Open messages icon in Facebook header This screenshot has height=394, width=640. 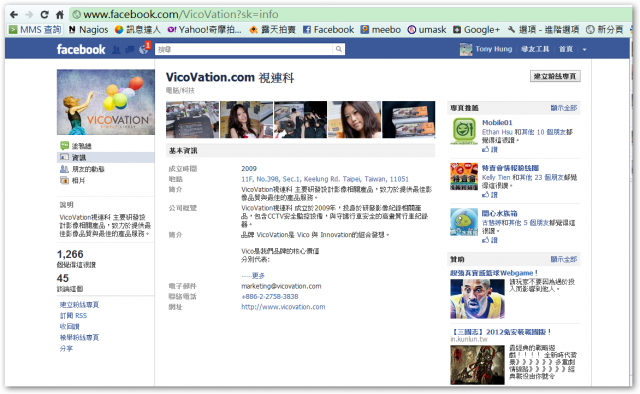(130, 49)
